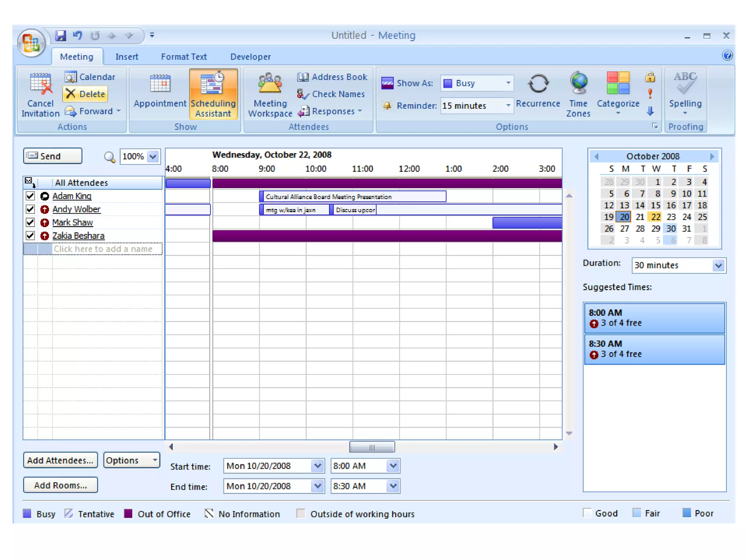Open the Show As Busy dropdown
747x560 pixels.
point(508,83)
